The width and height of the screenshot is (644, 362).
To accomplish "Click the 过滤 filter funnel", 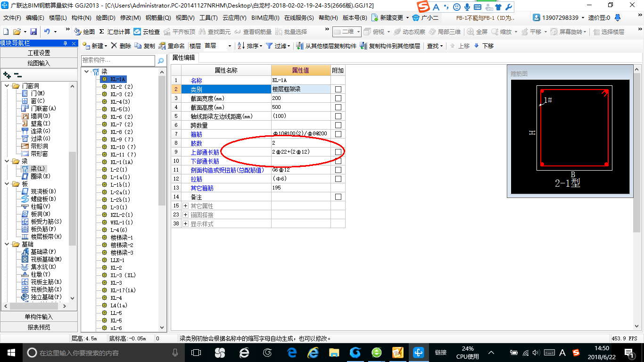I will (278, 46).
